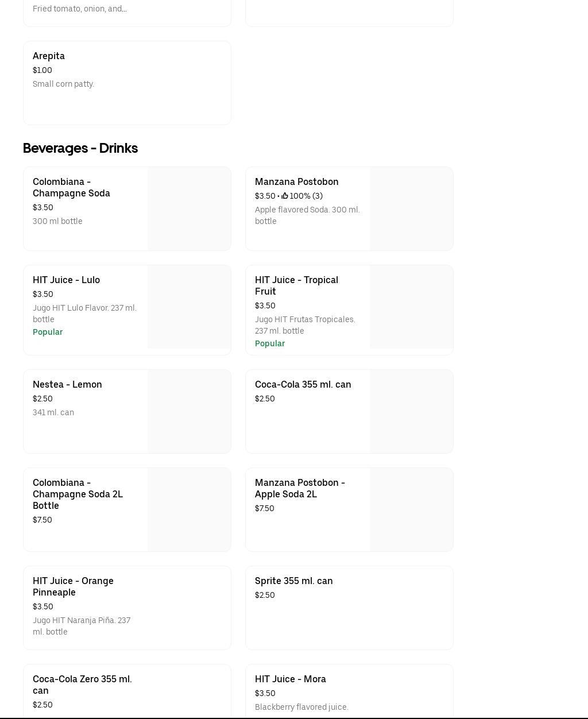Click the Manzana Postobon item image placeholder
The height and width of the screenshot is (719, 588).
[x=411, y=208]
